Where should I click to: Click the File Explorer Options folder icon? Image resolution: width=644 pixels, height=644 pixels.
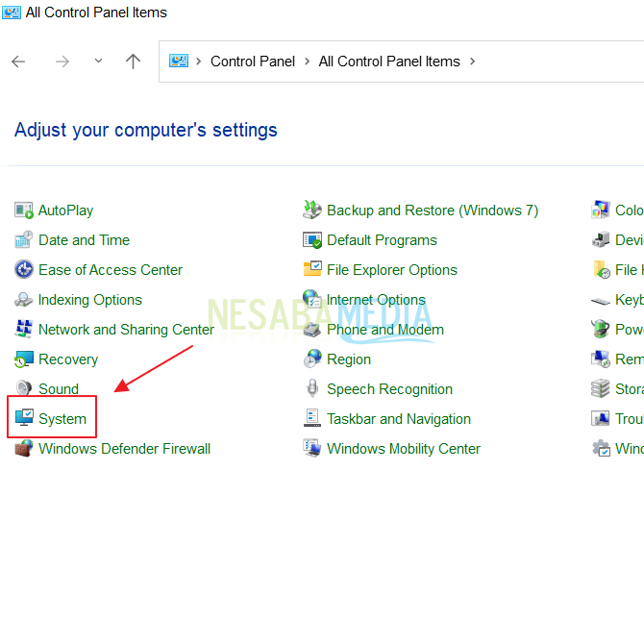312,269
